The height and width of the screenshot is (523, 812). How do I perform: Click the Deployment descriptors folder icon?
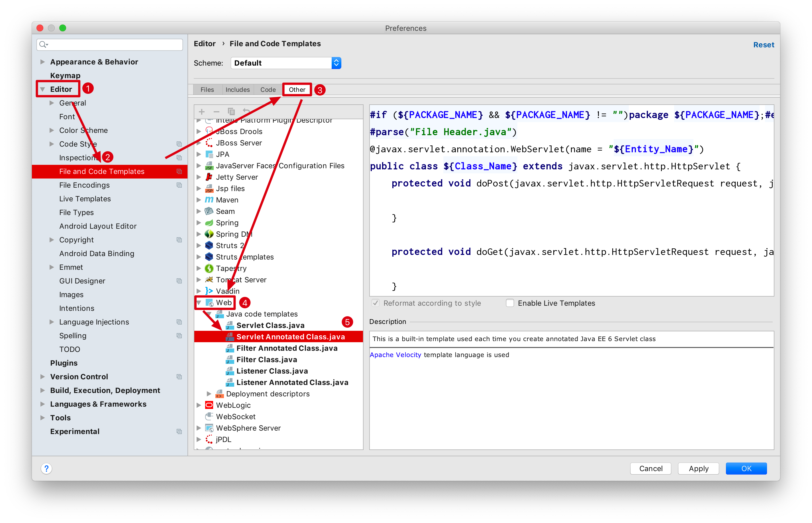coord(220,394)
